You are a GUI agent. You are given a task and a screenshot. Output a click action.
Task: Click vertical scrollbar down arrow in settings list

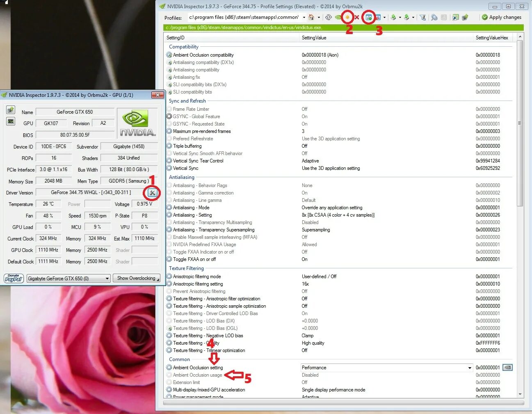(x=520, y=394)
